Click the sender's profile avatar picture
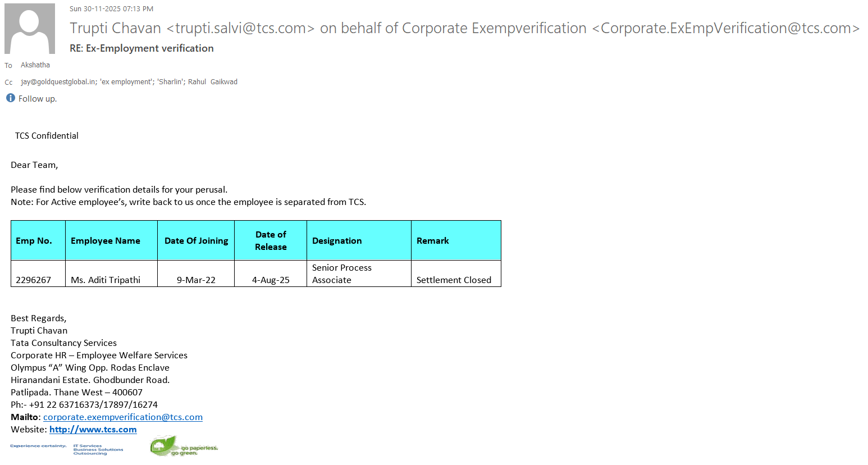 pos(30,29)
